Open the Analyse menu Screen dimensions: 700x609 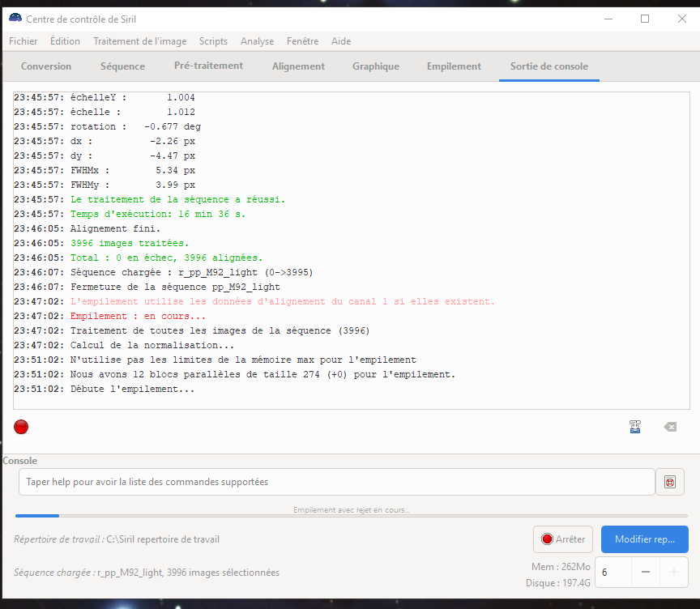click(x=257, y=41)
